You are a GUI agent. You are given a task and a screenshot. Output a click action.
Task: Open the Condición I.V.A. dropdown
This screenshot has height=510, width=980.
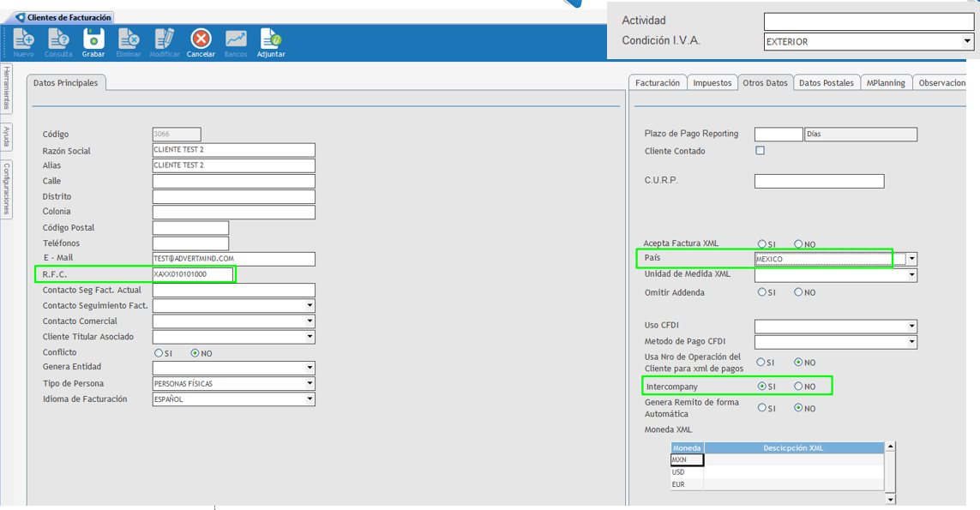967,41
